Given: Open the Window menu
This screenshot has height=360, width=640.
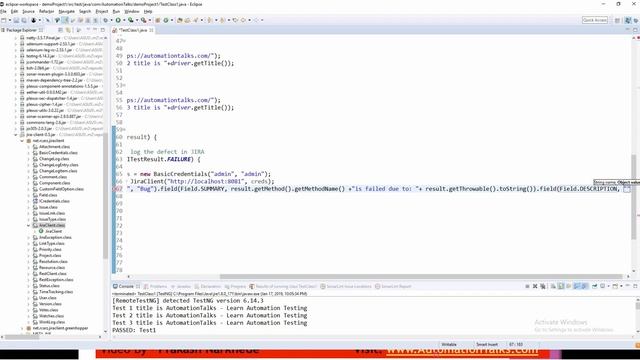Looking at the screenshot, I should (131, 11).
